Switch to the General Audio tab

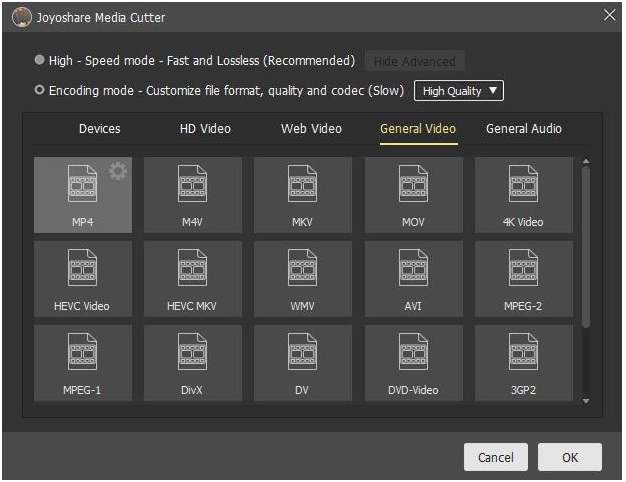[524, 129]
